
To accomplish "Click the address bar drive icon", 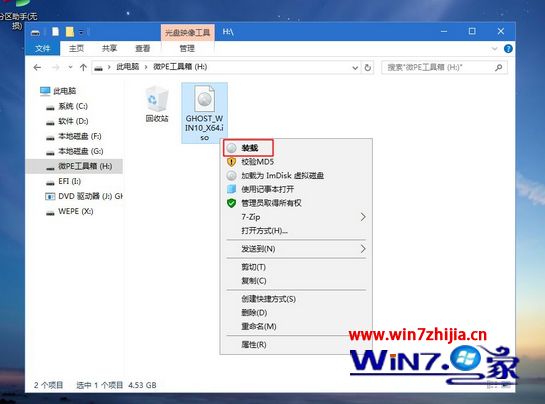I will (99, 68).
